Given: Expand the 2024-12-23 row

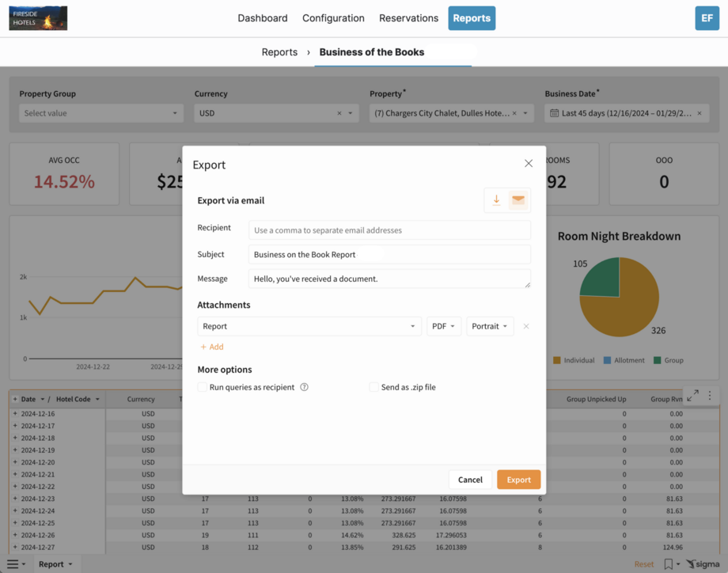Looking at the screenshot, I should point(15,499).
